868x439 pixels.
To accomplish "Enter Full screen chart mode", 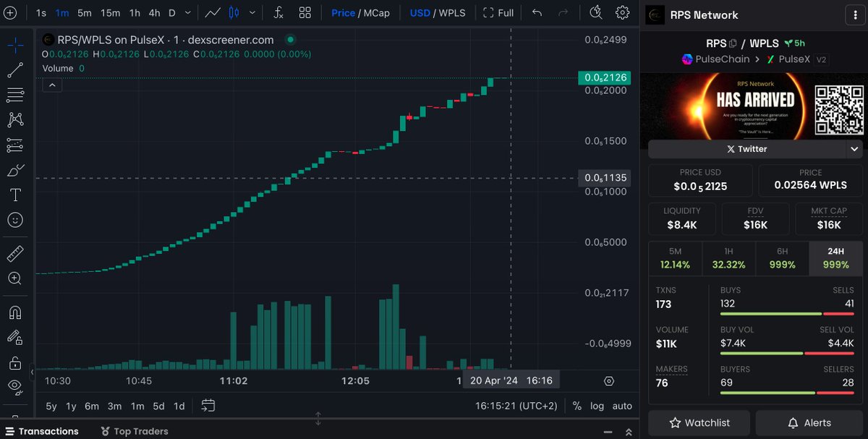I will click(x=498, y=12).
